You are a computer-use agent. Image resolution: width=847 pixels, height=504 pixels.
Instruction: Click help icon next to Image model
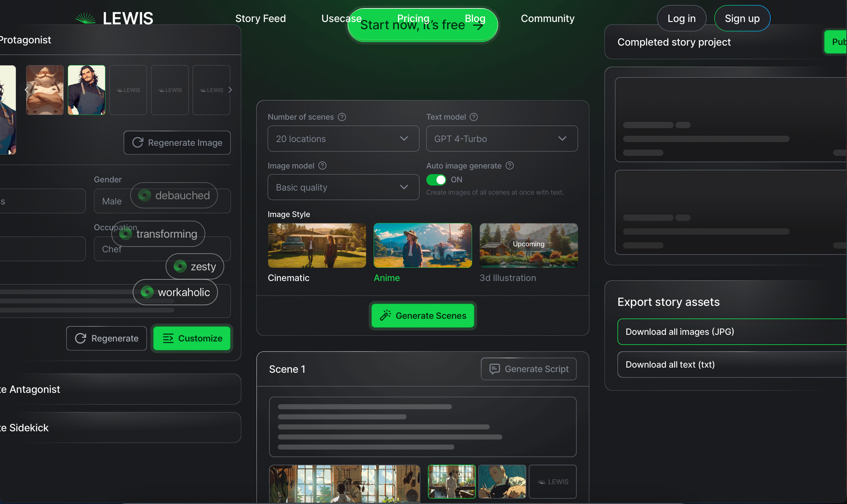[x=322, y=165]
